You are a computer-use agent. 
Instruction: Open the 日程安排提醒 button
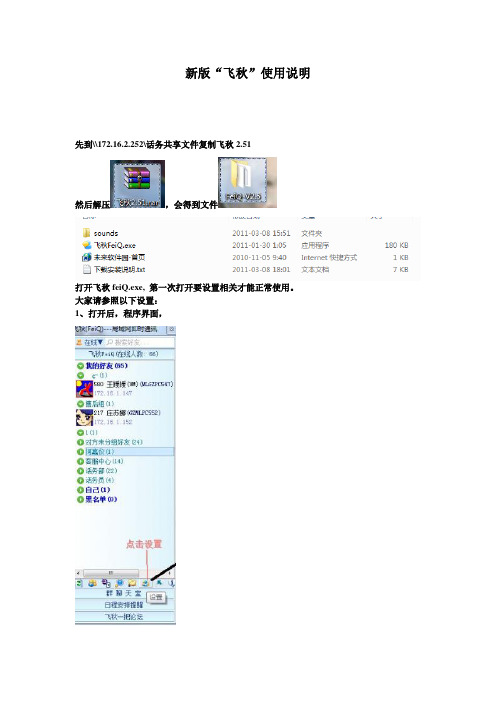(x=124, y=605)
